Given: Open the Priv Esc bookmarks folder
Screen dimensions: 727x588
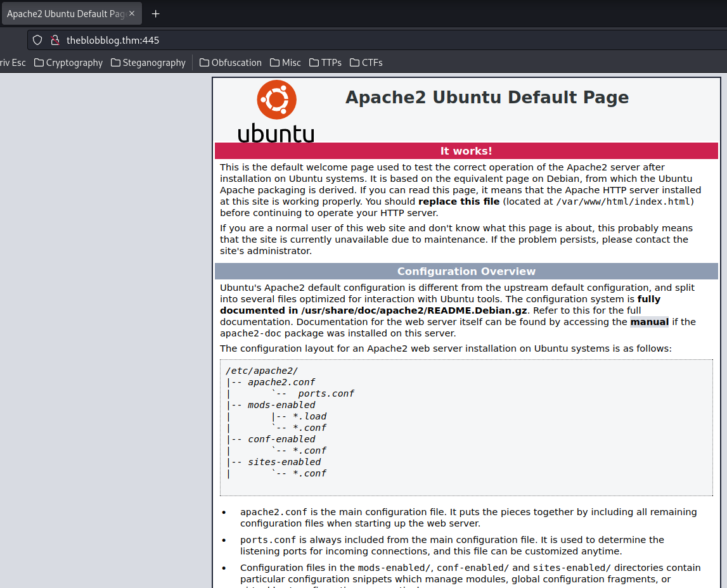Looking at the screenshot, I should tap(13, 63).
